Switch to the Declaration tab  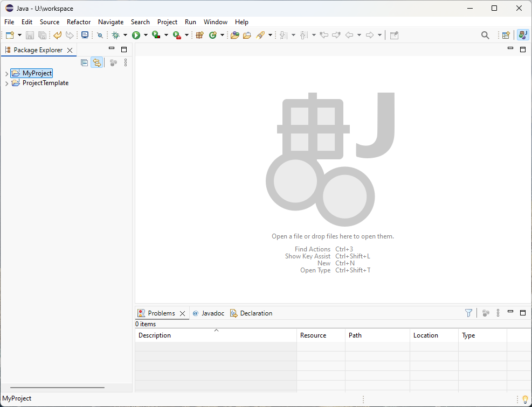click(255, 313)
